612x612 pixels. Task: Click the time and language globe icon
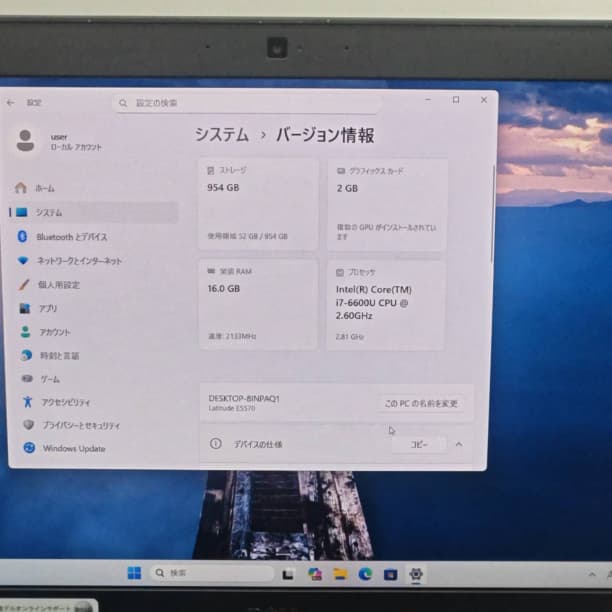(26, 355)
